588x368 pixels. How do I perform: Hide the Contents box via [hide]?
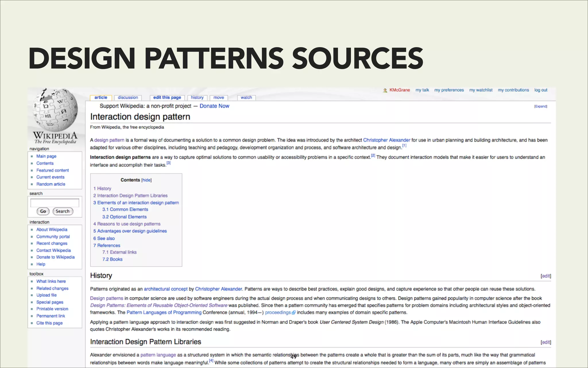146,180
